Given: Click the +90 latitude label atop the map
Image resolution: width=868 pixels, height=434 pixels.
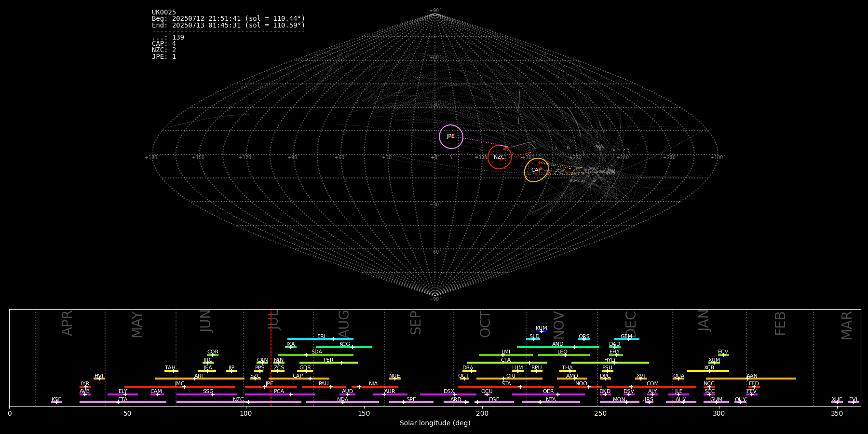Looking at the screenshot, I should [435, 11].
